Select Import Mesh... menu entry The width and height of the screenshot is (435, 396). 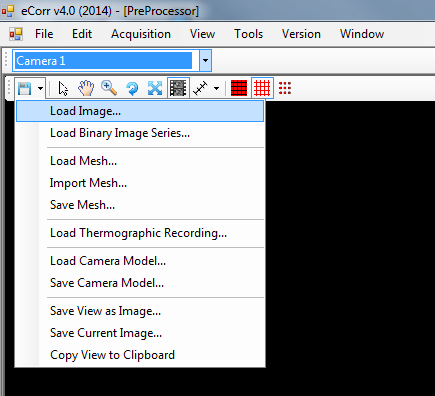140,183
